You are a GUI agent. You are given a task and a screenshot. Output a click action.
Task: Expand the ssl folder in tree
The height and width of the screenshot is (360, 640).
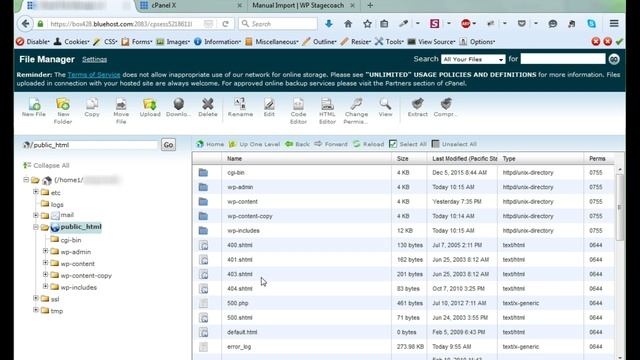click(x=36, y=298)
